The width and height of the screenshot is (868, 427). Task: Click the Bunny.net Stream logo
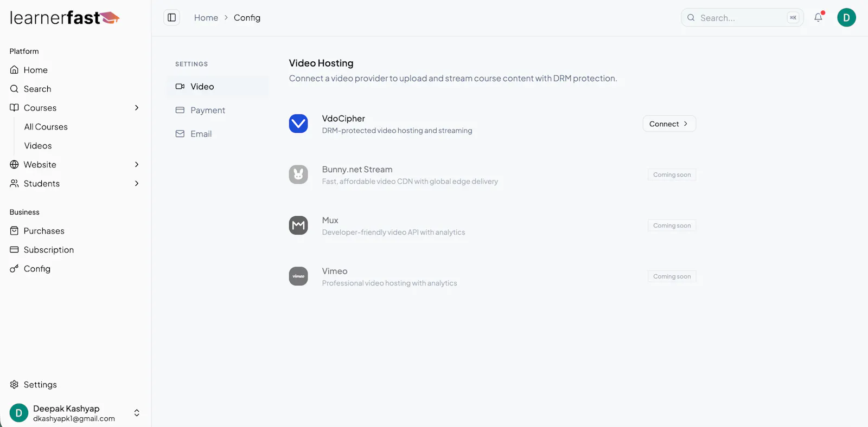[x=298, y=174]
